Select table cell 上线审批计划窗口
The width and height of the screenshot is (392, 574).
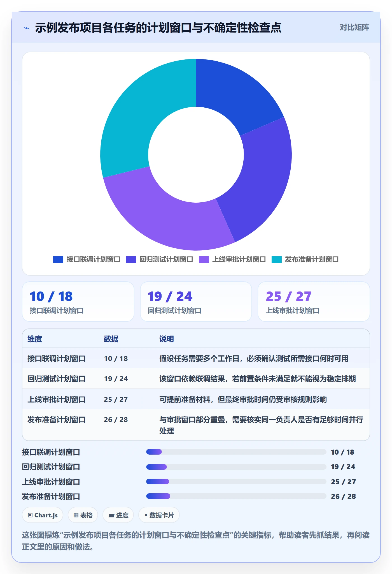click(56, 399)
